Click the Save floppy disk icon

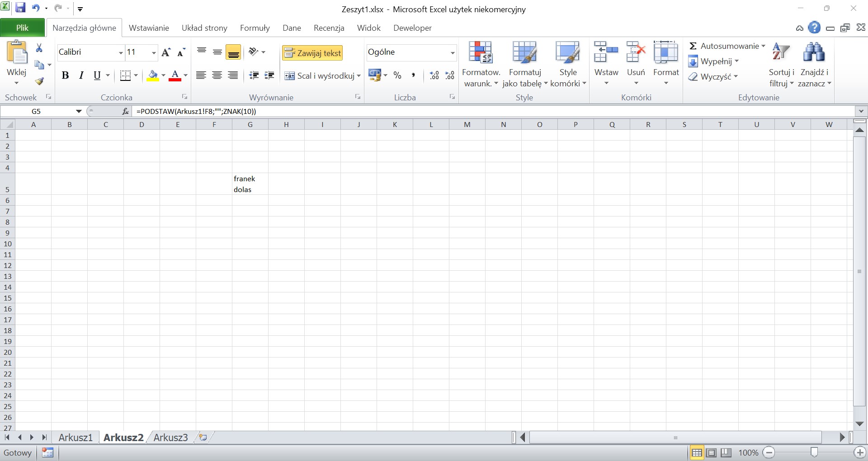point(20,8)
